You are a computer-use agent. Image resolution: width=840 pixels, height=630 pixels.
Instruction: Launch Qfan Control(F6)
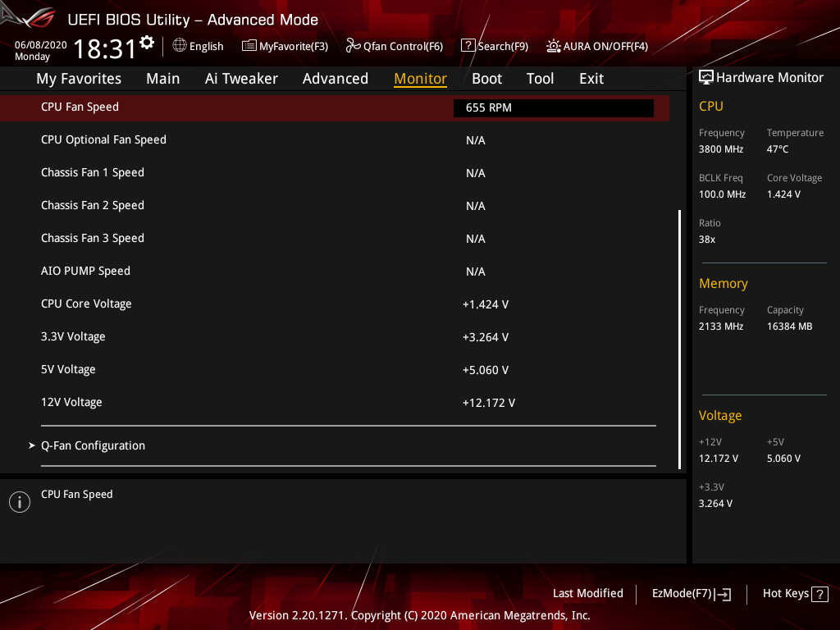395,46
